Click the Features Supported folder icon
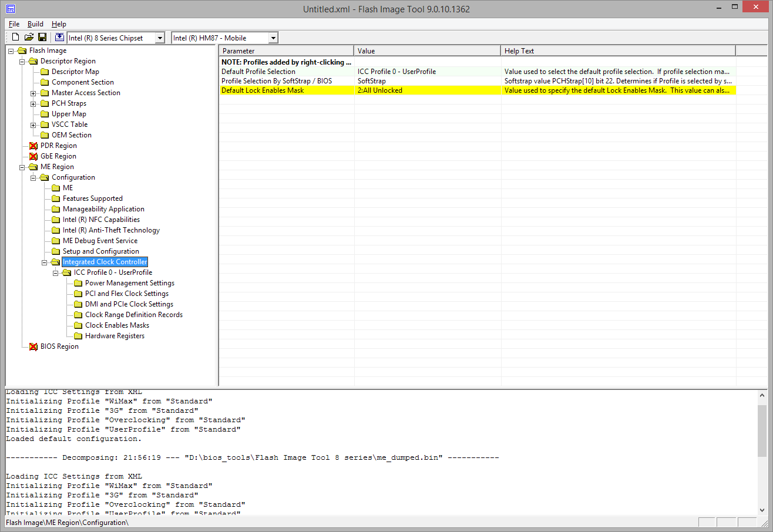The width and height of the screenshot is (773, 532). [56, 198]
